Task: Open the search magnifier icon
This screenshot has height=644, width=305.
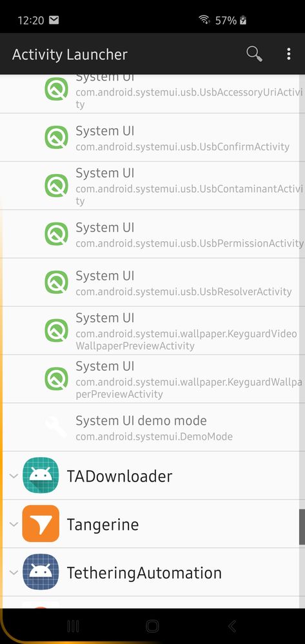Action: tap(254, 54)
